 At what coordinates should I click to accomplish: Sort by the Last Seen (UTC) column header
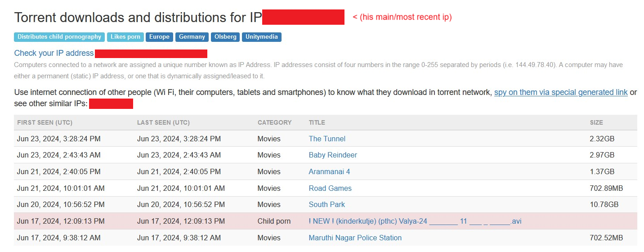163,122
